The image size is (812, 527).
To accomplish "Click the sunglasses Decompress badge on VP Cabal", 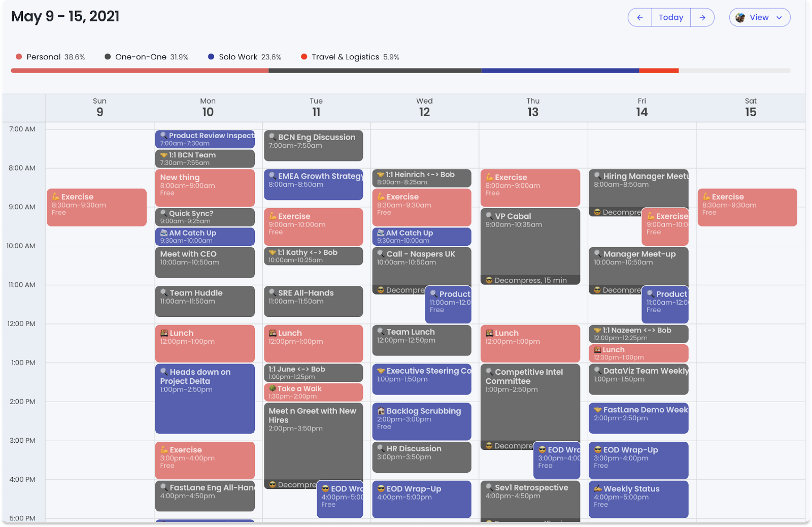I will tap(489, 280).
